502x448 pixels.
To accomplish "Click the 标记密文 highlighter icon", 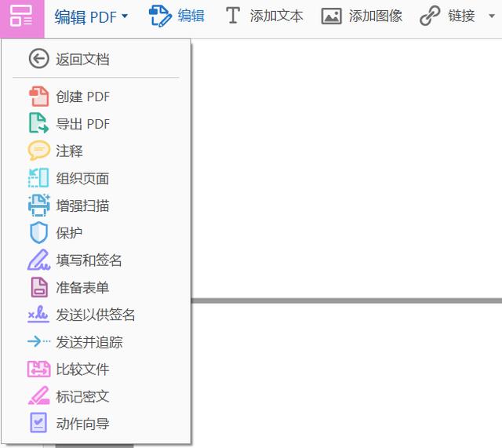I will [x=38, y=395].
